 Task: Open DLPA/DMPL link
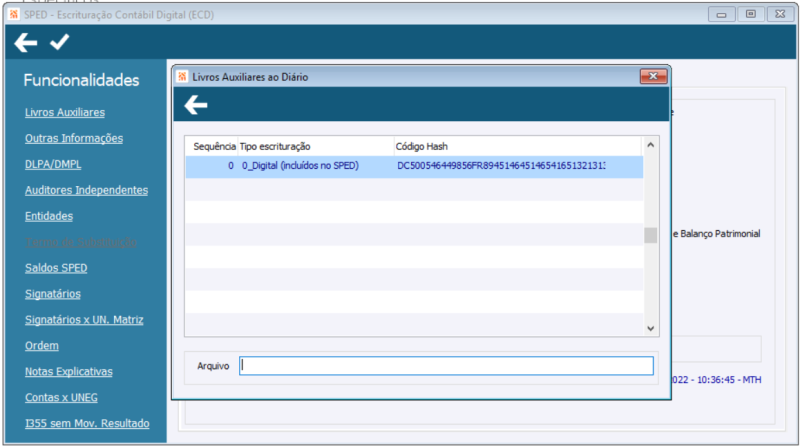pos(53,164)
